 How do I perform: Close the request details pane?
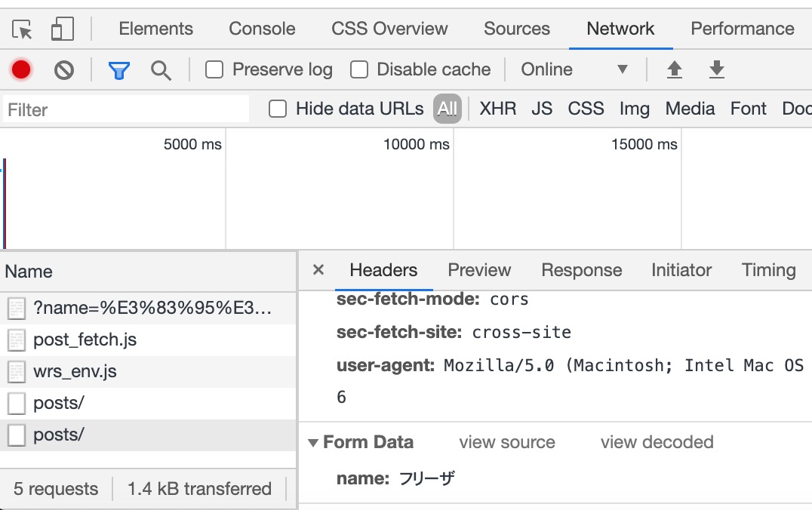318,270
